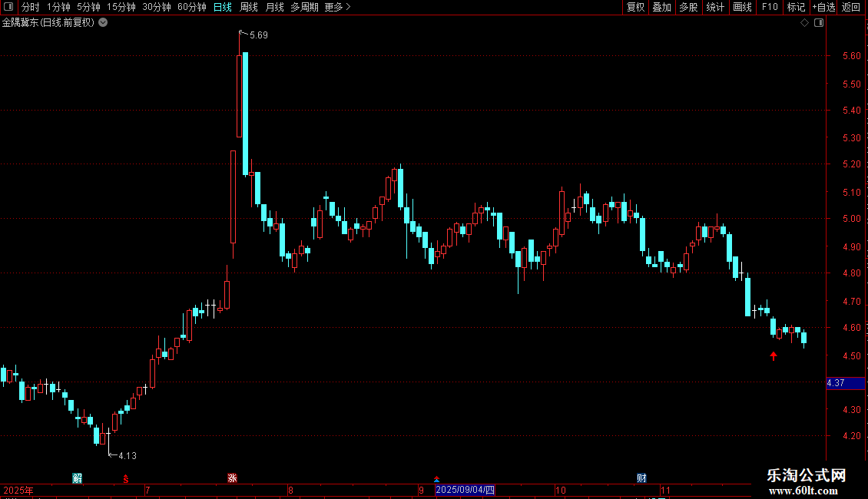This screenshot has height=499, width=868.
Task: Open F10 company information
Action: [x=770, y=7]
